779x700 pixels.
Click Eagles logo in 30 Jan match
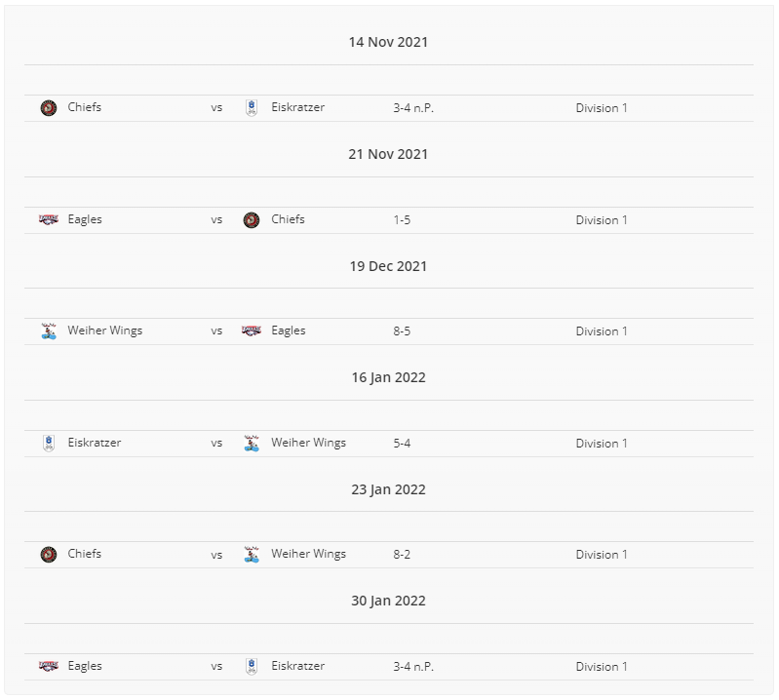tap(48, 666)
